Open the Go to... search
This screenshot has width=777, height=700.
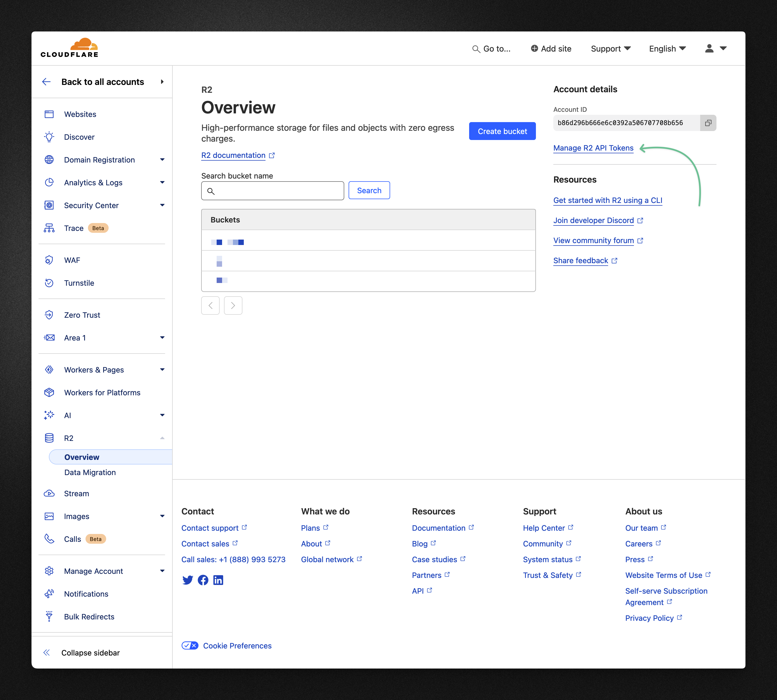(491, 49)
